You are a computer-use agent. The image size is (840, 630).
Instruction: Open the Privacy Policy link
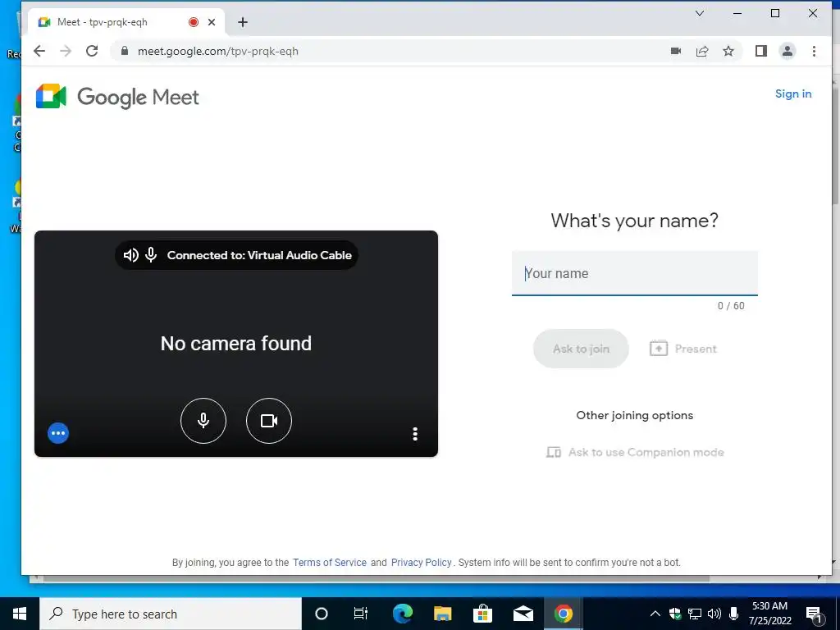tap(421, 563)
